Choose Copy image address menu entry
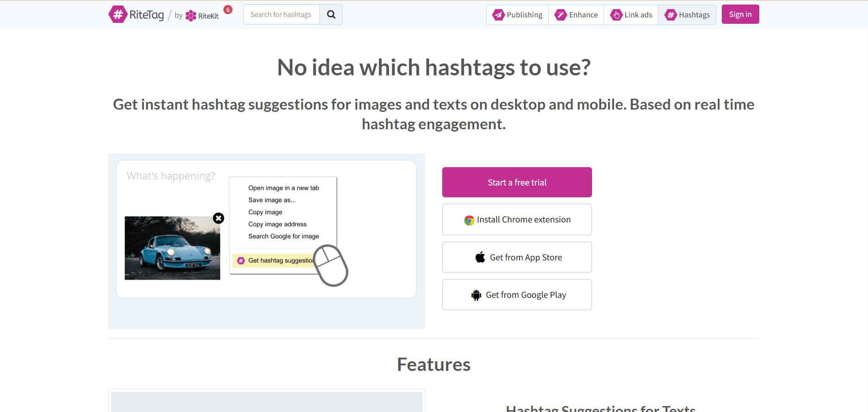Image resolution: width=868 pixels, height=412 pixels. click(277, 224)
